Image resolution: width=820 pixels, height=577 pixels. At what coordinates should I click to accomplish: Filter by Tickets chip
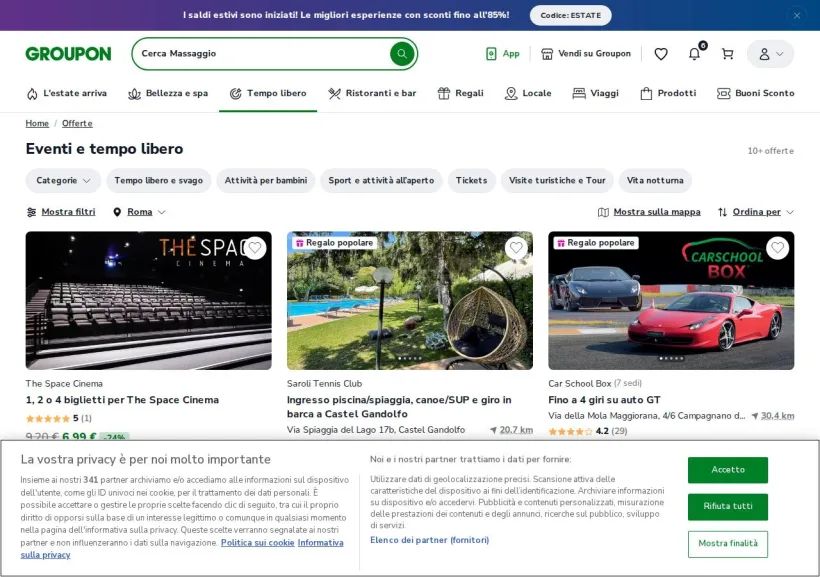coord(471,180)
